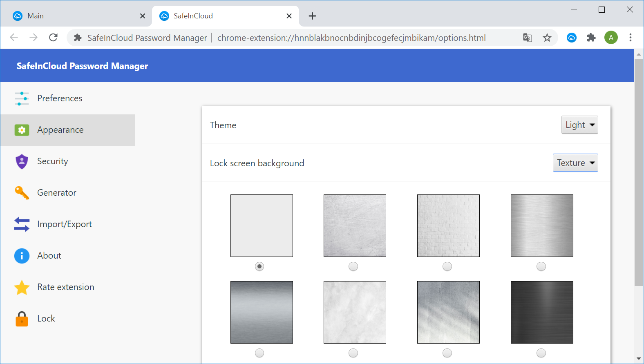Choose the scratched concrete texture thumbnail

coord(355,226)
